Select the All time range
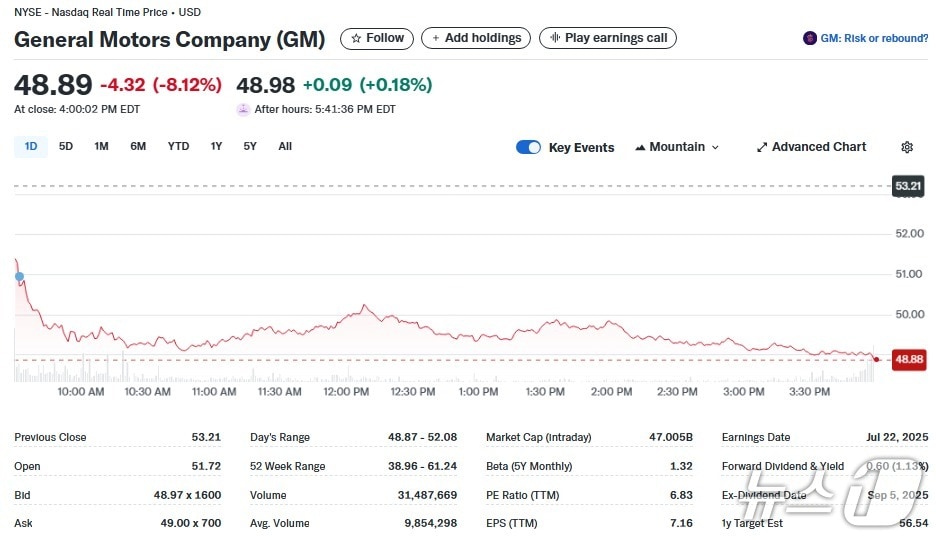This screenshot has width=936, height=540. click(x=285, y=147)
